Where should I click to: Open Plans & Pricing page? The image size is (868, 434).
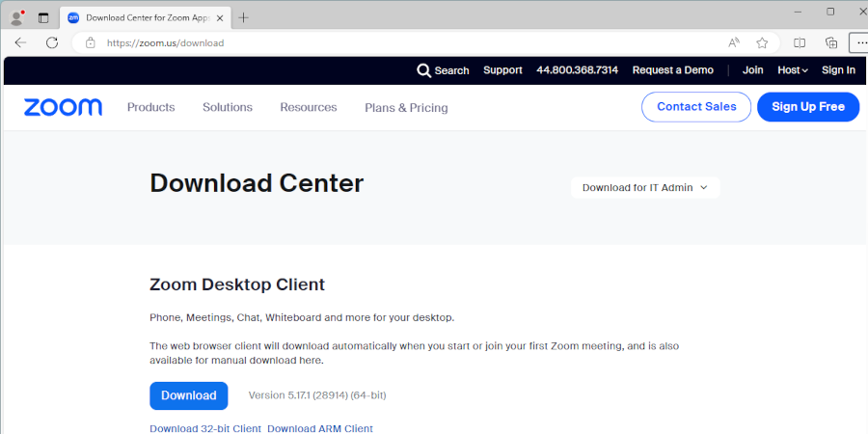[x=406, y=108]
